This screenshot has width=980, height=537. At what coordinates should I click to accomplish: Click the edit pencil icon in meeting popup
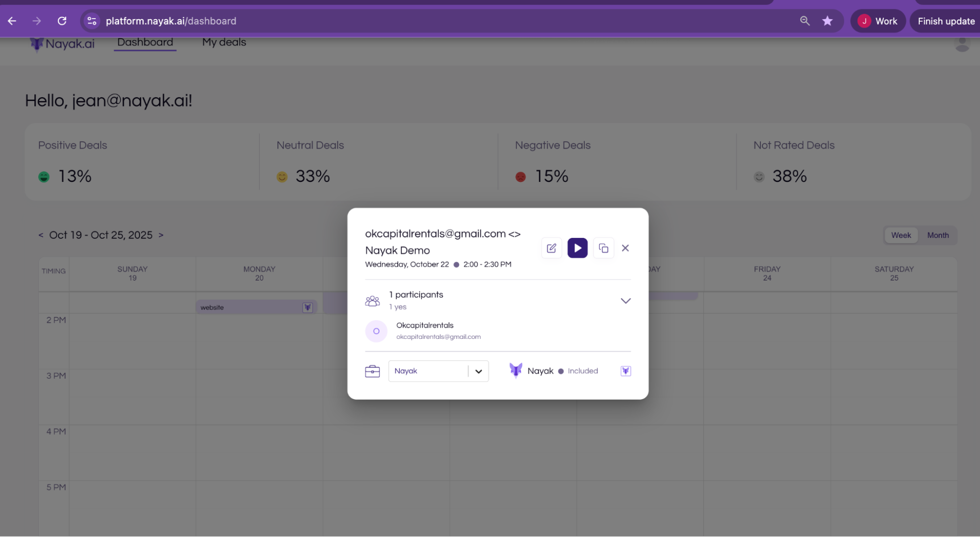point(551,248)
